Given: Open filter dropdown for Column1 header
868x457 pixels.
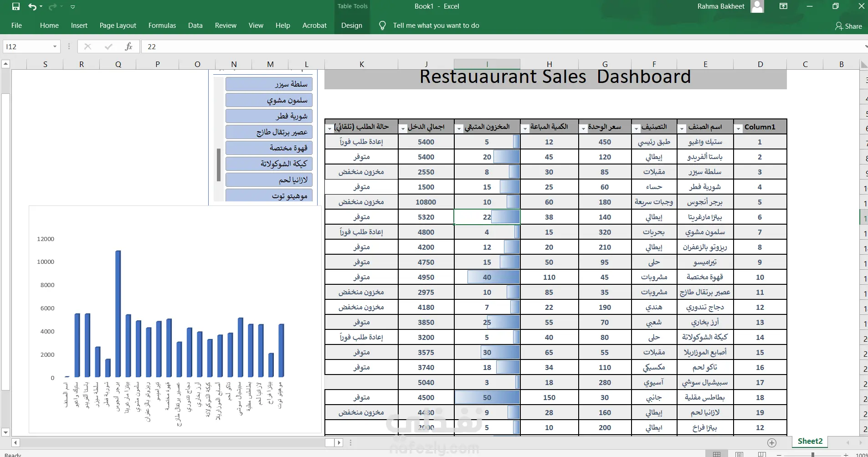Looking at the screenshot, I should coord(738,129).
